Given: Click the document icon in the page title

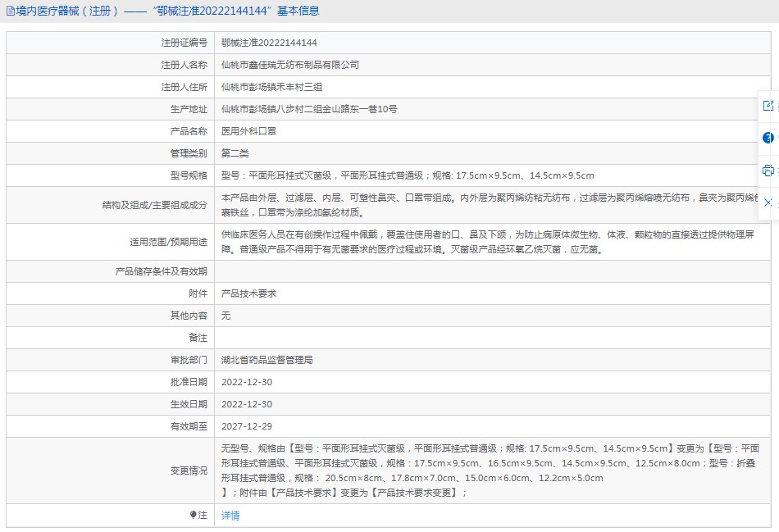Looking at the screenshot, I should [x=11, y=11].
